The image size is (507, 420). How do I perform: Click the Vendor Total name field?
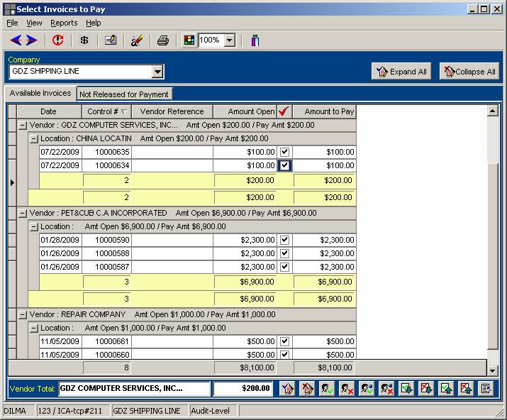coord(134,388)
